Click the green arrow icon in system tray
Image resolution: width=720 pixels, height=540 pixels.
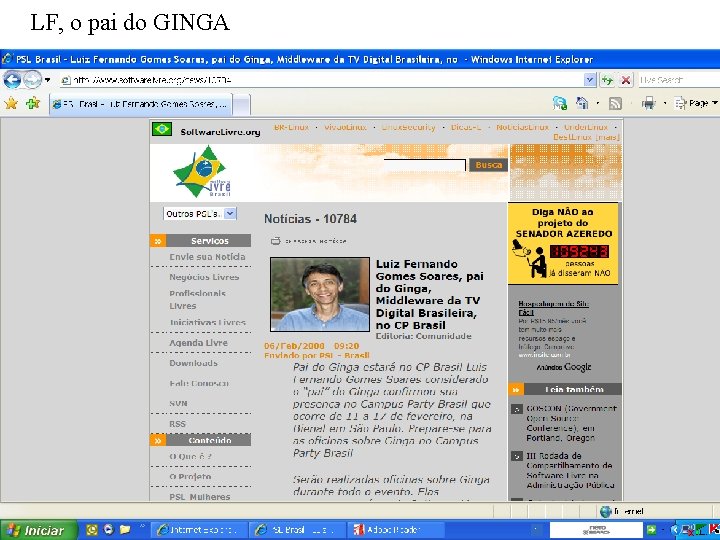(651, 530)
